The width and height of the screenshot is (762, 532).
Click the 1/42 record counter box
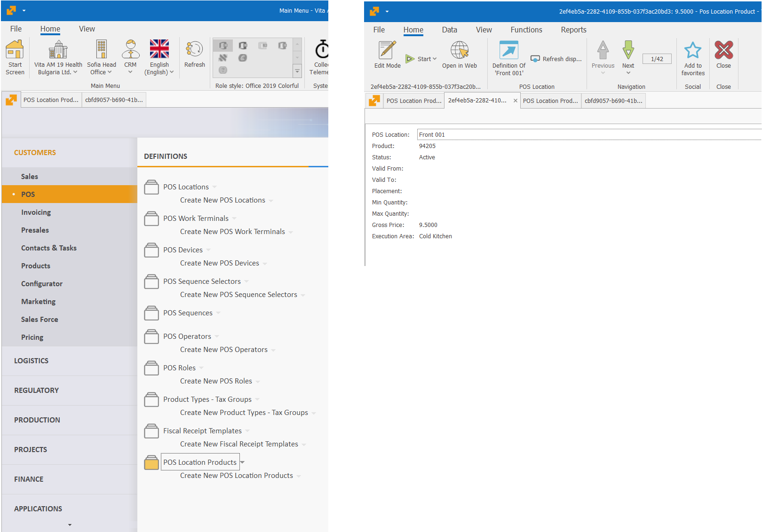(x=657, y=59)
